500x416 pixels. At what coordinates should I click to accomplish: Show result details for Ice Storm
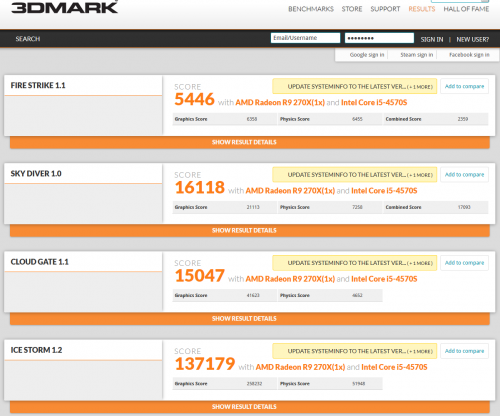(x=250, y=407)
